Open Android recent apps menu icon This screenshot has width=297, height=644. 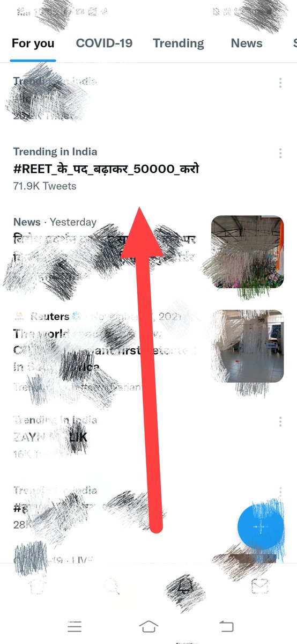74,626
